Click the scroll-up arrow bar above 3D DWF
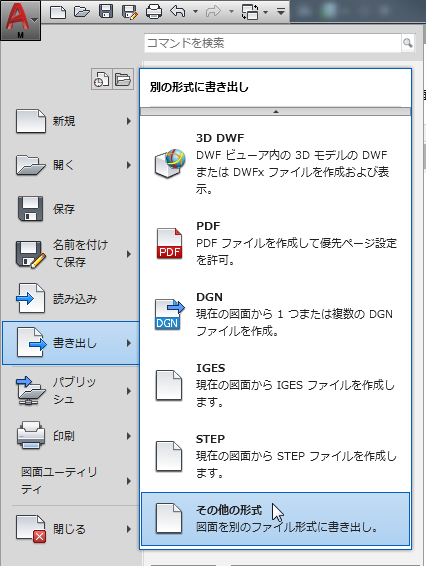This screenshot has width=426, height=566. coord(275,112)
